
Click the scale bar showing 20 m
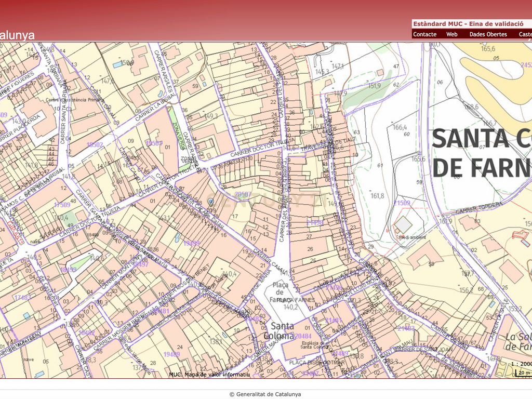(524, 373)
